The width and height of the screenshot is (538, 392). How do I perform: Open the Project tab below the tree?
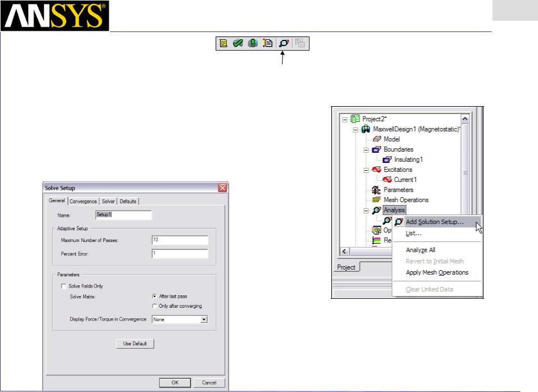(346, 267)
